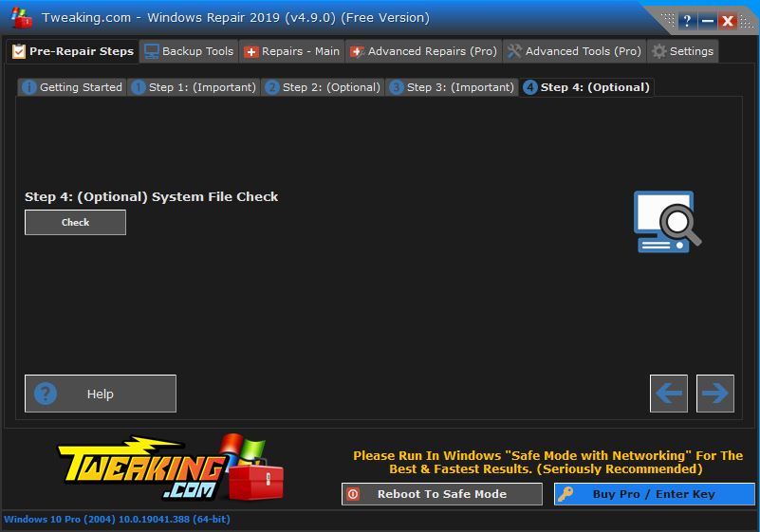The width and height of the screenshot is (760, 532).
Task: Minimize the Windows Repair window
Action: [707, 21]
